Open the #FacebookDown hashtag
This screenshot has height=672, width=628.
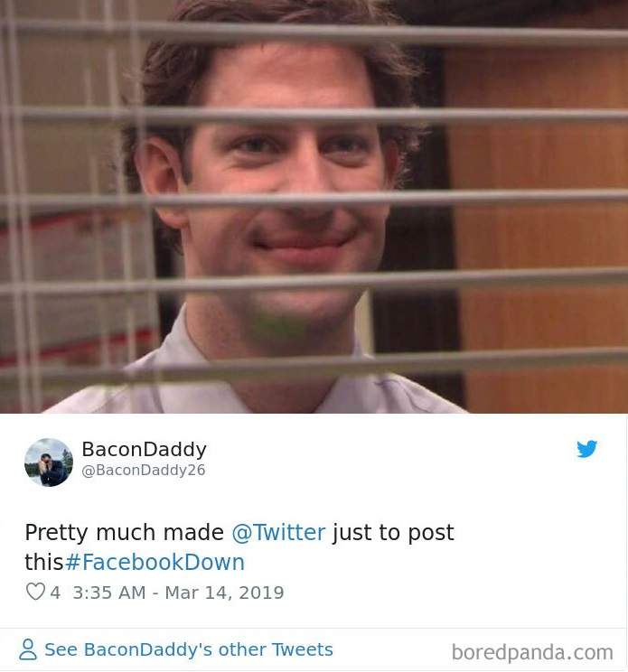pyautogui.click(x=155, y=562)
